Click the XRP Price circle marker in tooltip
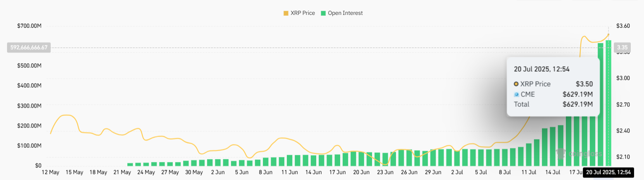Screen dimensions: 644x180 point(516,84)
